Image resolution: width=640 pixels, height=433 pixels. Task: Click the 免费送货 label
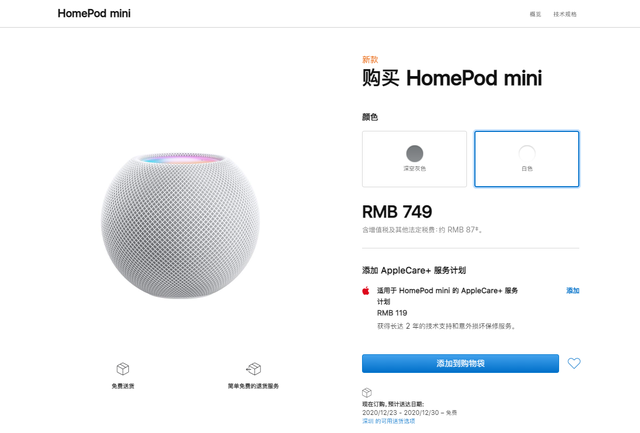pyautogui.click(x=123, y=386)
